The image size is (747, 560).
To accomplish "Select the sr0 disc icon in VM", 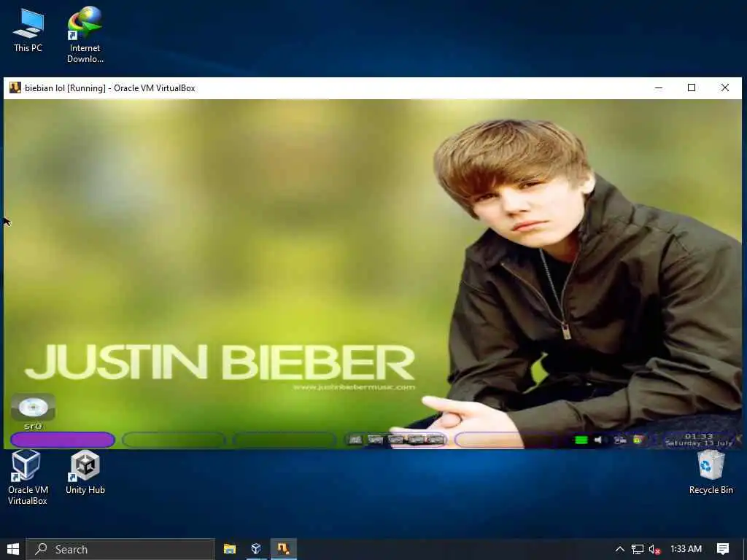I will (33, 413).
